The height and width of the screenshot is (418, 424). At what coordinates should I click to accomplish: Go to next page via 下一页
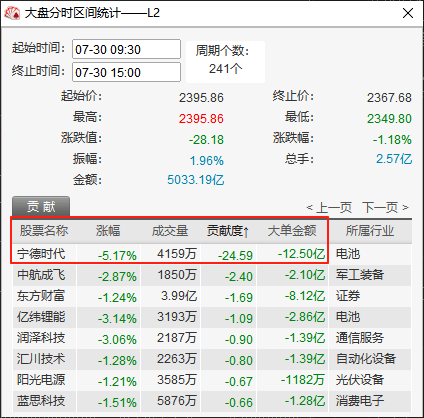point(385,208)
